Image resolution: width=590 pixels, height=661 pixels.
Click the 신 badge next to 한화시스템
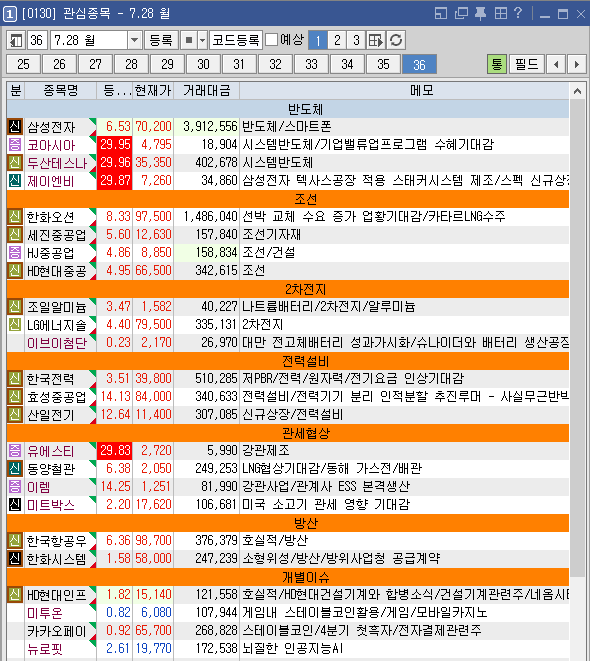coord(15,559)
